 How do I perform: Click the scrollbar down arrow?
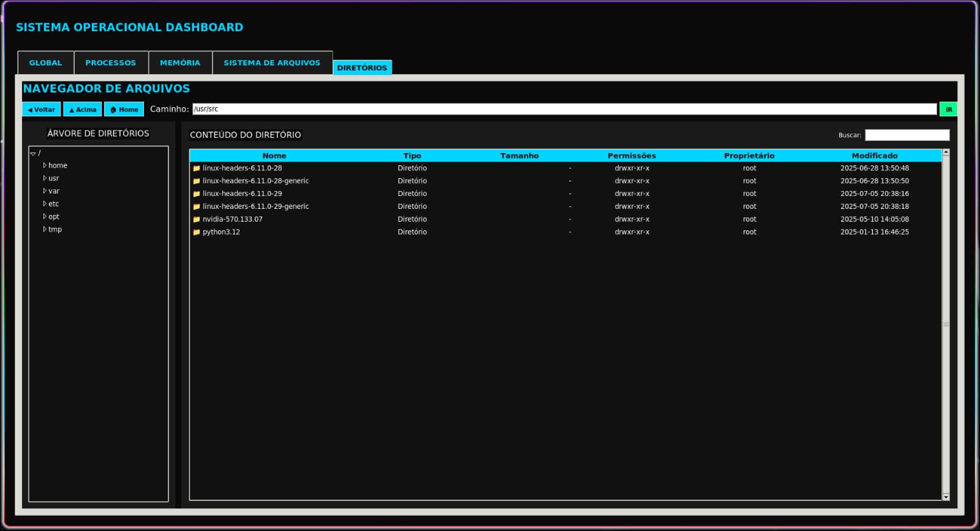[x=946, y=497]
